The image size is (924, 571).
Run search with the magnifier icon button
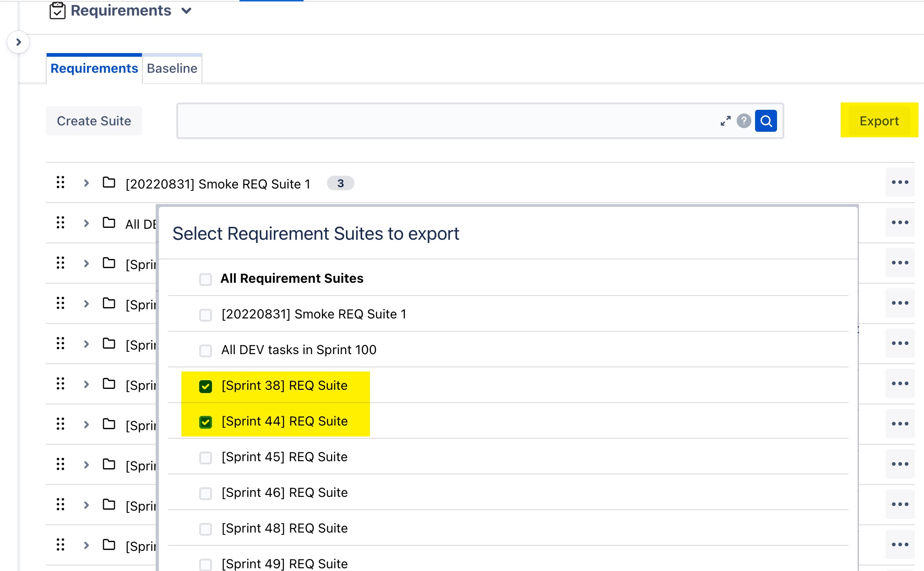(x=766, y=121)
